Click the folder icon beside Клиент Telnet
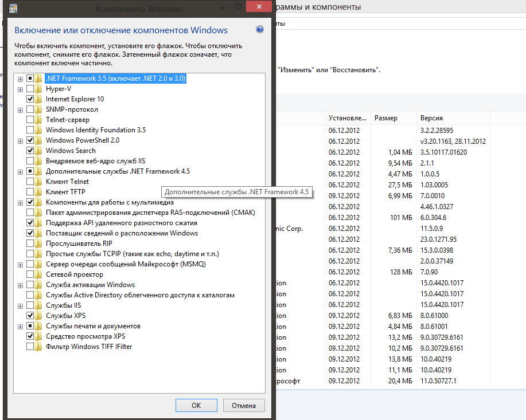Image resolution: width=526 pixels, height=420 pixels. [x=38, y=182]
